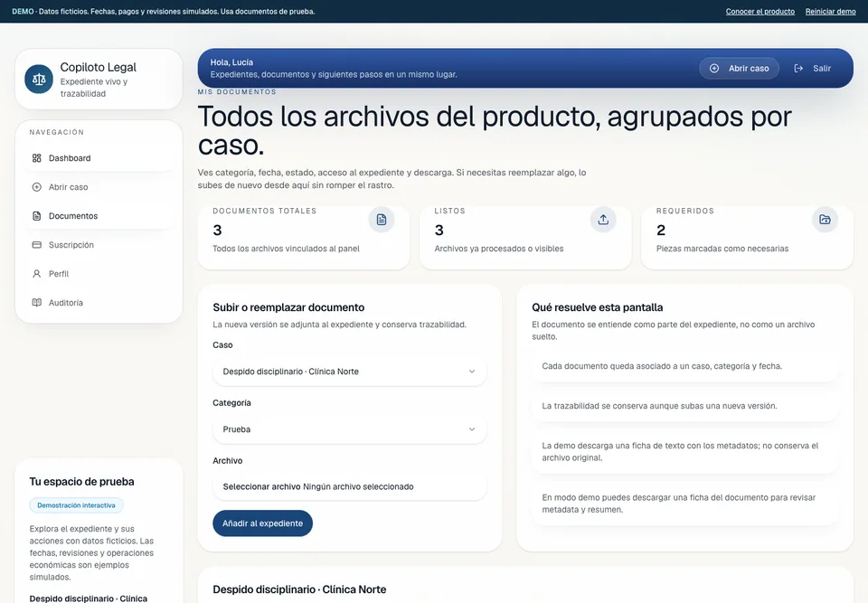Click the upload icon in Listos card

click(603, 220)
